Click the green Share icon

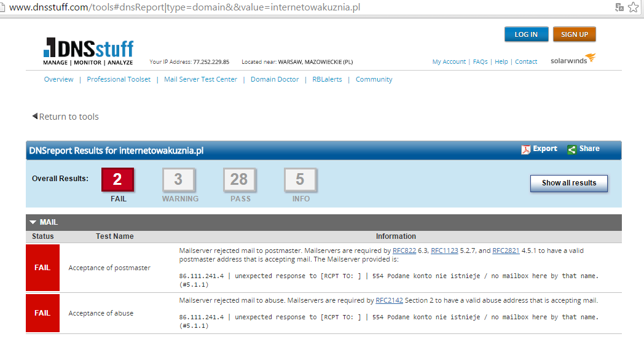(571, 149)
